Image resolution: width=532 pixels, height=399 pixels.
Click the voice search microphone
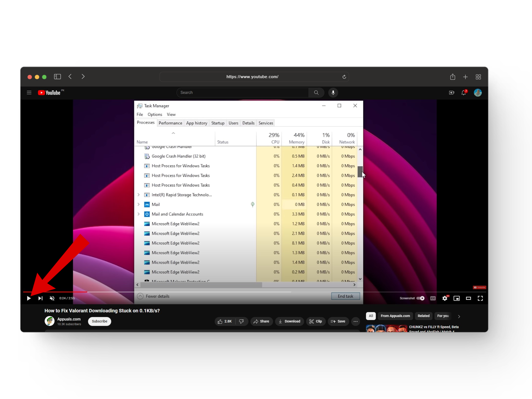(333, 93)
